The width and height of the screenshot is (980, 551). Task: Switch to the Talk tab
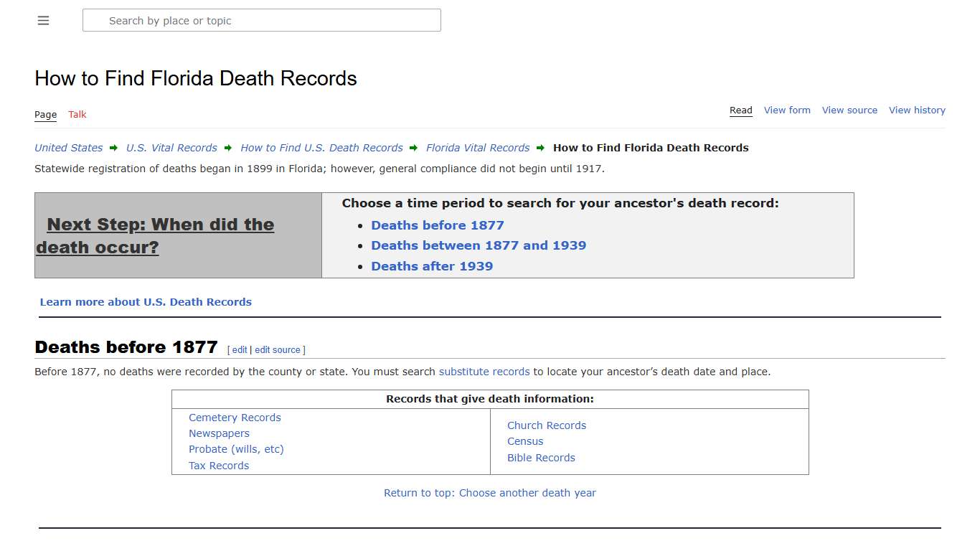[x=77, y=114]
